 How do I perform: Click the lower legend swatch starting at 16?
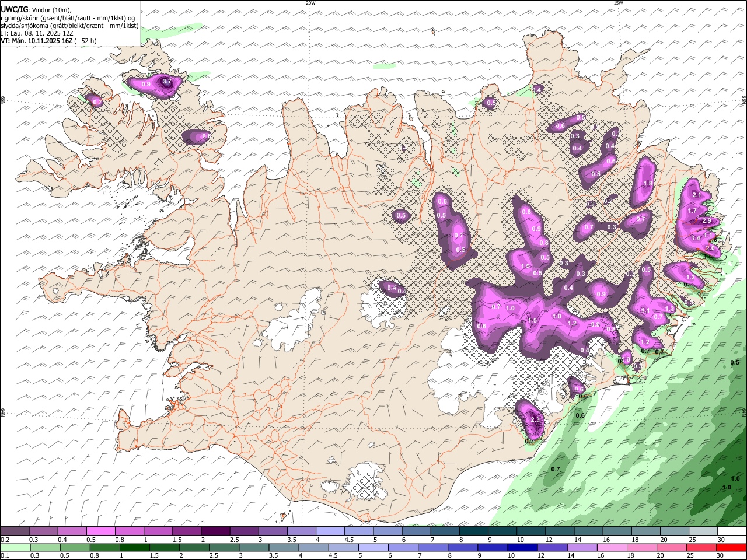click(x=612, y=548)
